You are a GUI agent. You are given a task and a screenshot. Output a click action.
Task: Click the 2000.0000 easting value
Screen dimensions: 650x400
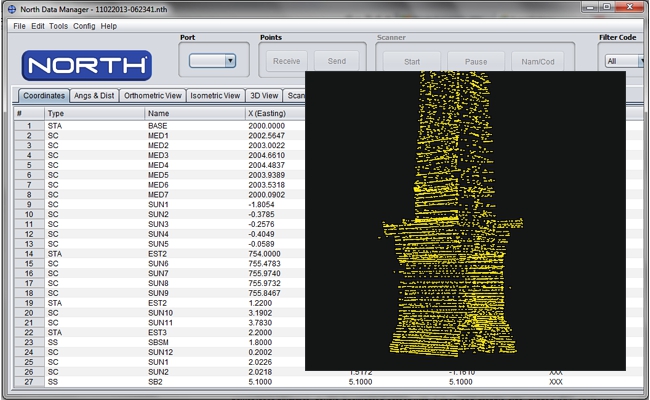click(267, 126)
